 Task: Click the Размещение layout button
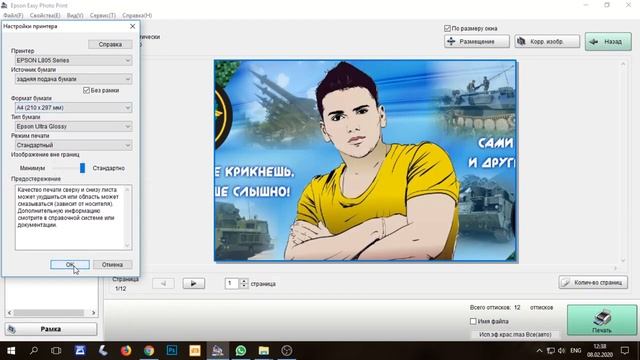click(x=477, y=41)
